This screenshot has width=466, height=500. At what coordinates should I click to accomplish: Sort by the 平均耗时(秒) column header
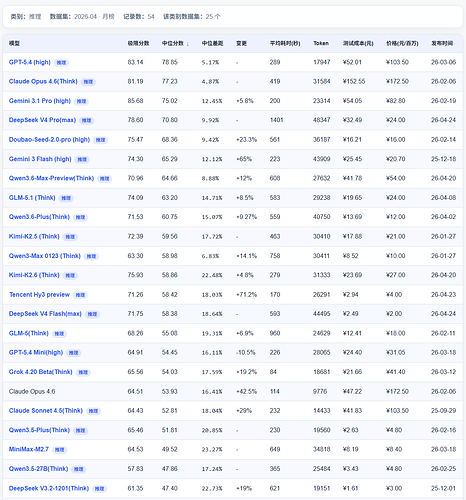click(285, 44)
